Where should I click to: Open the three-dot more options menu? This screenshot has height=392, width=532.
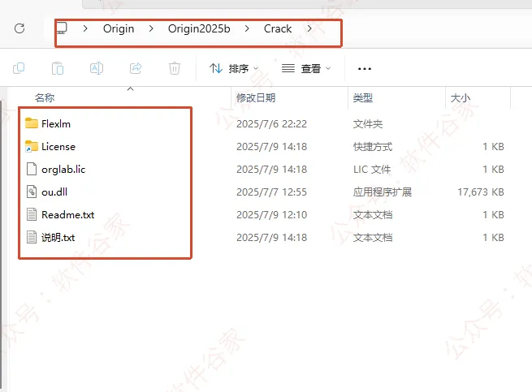pyautogui.click(x=365, y=69)
